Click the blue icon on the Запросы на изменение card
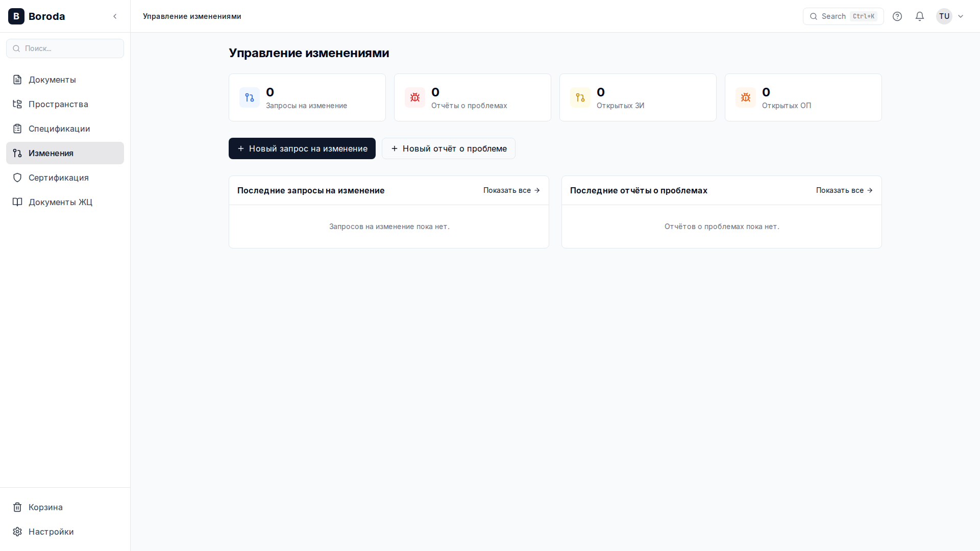This screenshot has width=980, height=551. [x=249, y=97]
